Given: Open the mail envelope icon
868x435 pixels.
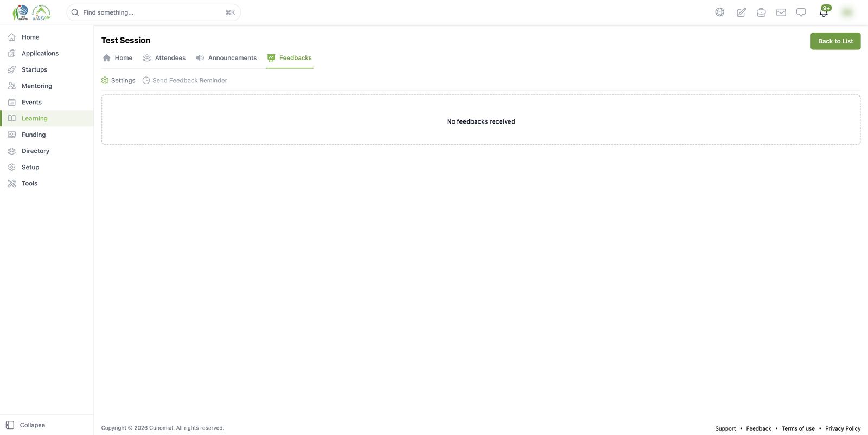Looking at the screenshot, I should pos(781,12).
